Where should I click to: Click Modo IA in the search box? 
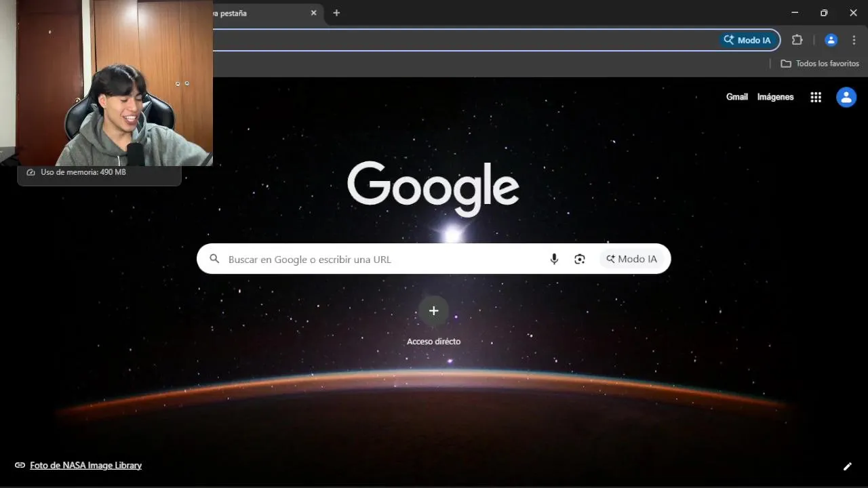click(x=631, y=259)
